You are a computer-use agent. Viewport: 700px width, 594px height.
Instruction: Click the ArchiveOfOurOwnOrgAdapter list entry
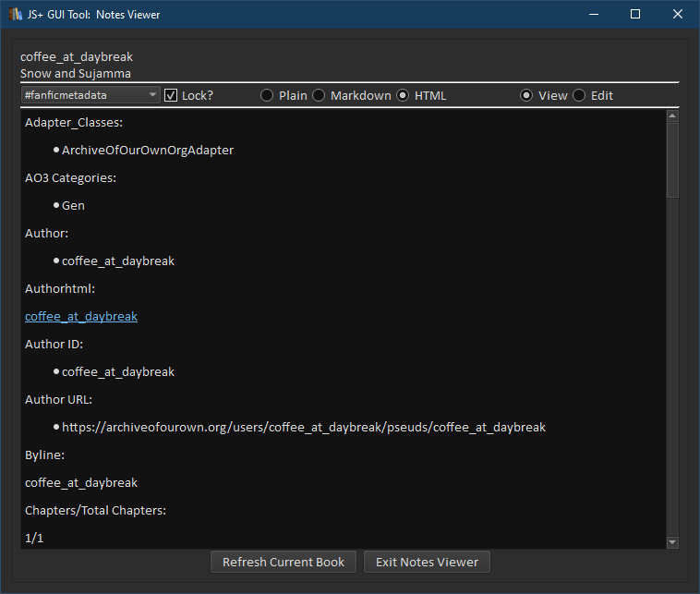(x=148, y=151)
